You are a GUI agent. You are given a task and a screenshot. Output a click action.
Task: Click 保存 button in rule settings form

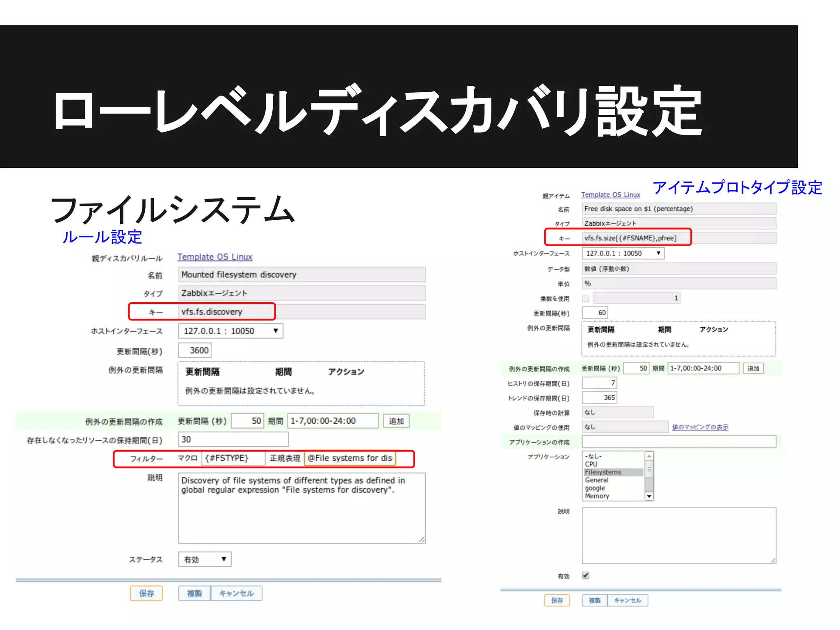(x=146, y=593)
